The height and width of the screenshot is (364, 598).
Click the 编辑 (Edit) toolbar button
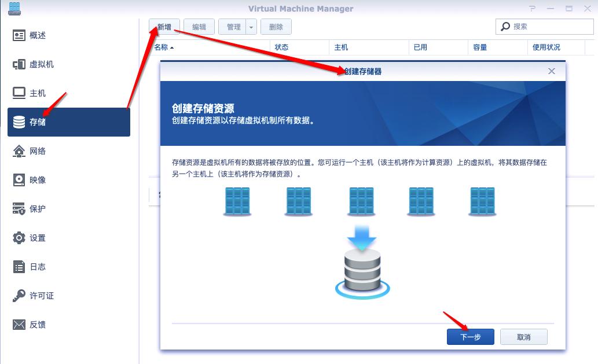click(200, 27)
